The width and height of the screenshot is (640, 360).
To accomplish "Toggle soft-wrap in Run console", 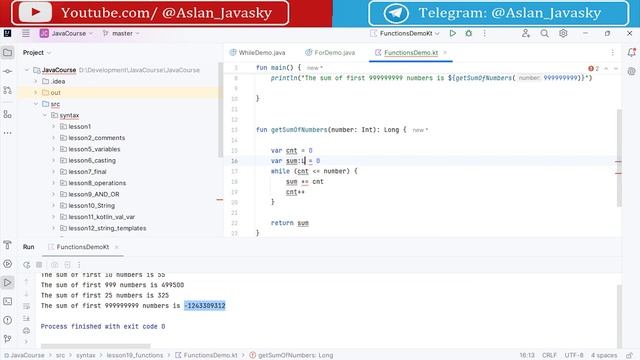I will coord(27,306).
